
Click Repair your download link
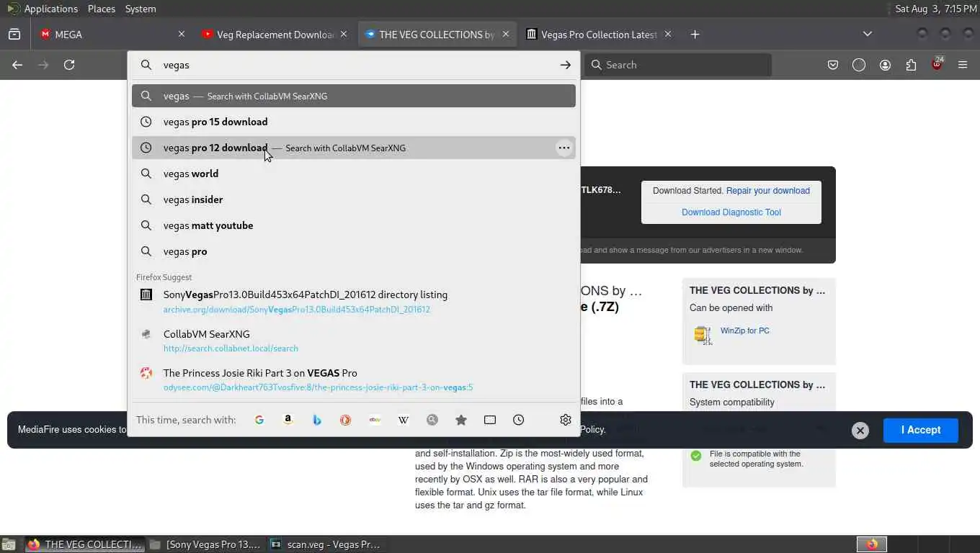[x=768, y=191]
